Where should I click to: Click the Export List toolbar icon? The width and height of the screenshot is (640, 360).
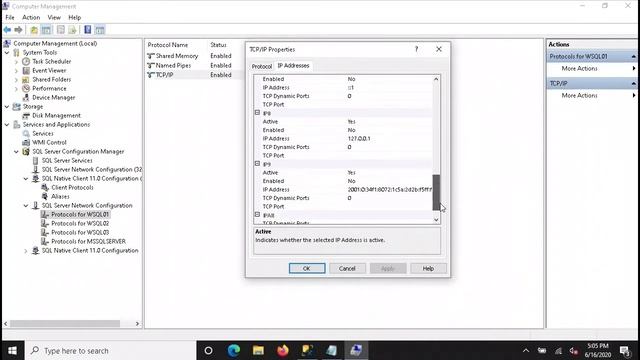[x=72, y=30]
